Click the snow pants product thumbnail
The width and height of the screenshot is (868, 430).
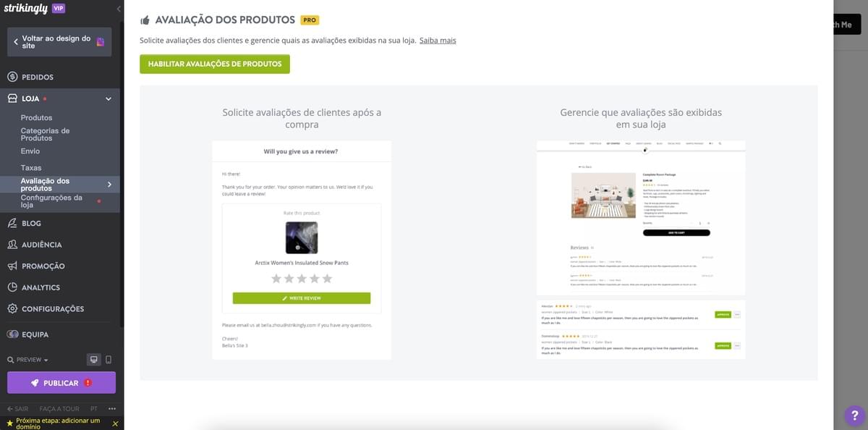tap(302, 237)
